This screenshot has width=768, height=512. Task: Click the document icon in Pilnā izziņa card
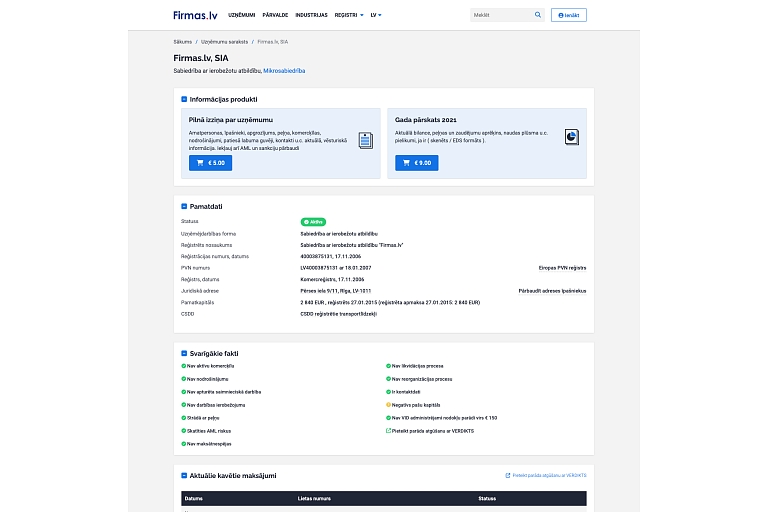(x=365, y=141)
